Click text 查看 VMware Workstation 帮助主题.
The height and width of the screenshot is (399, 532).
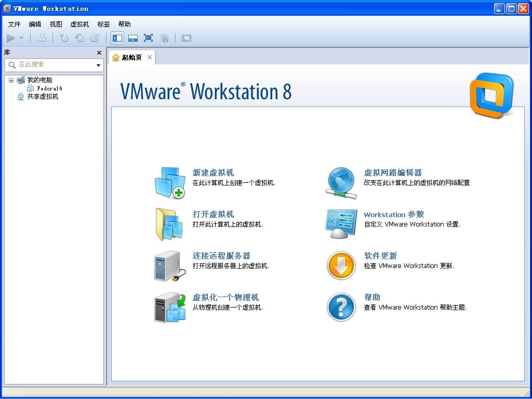pos(415,308)
